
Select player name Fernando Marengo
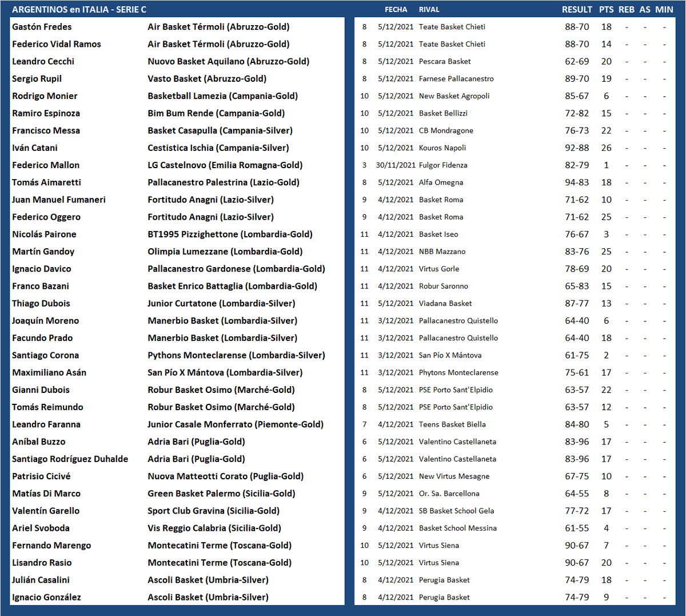point(51,546)
